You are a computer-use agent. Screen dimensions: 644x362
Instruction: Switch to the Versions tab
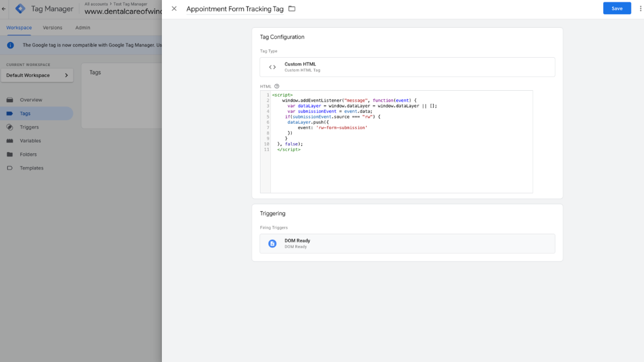pos(52,28)
